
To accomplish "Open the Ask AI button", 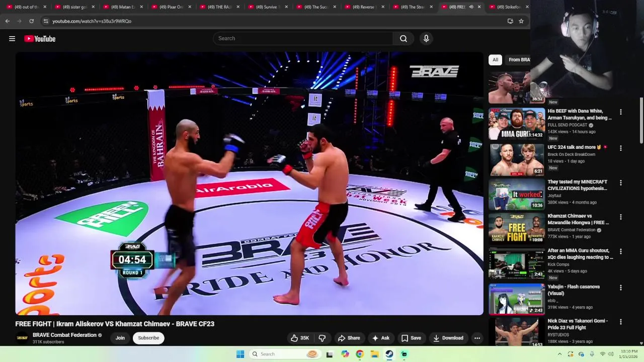I will [x=380, y=338].
